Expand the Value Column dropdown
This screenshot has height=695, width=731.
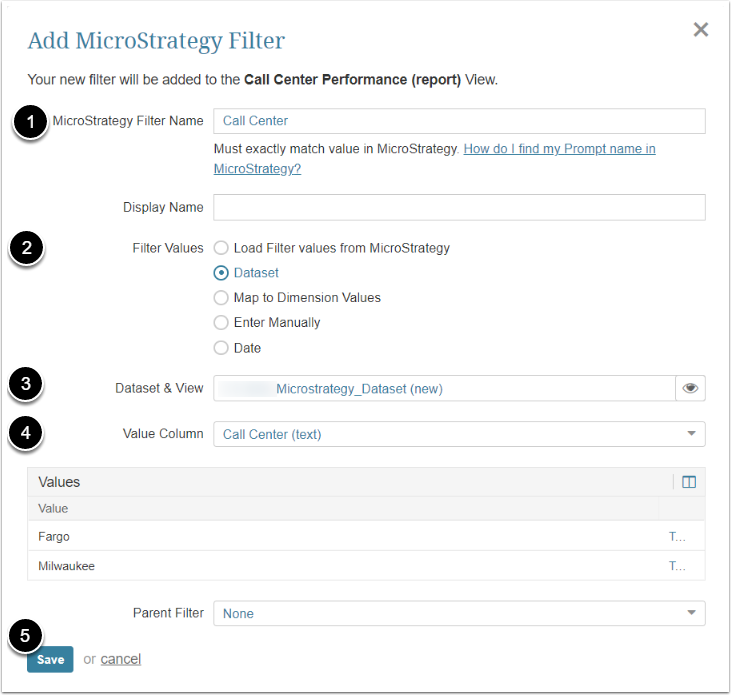click(459, 434)
